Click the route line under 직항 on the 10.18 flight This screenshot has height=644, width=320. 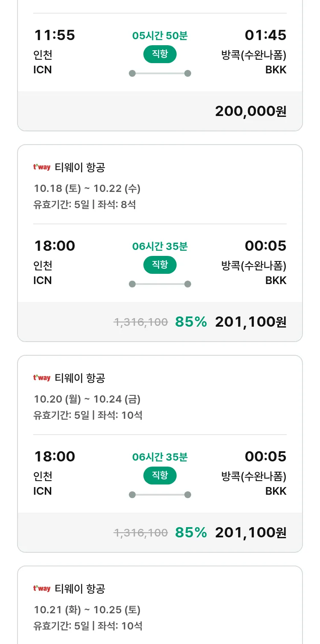160,284
